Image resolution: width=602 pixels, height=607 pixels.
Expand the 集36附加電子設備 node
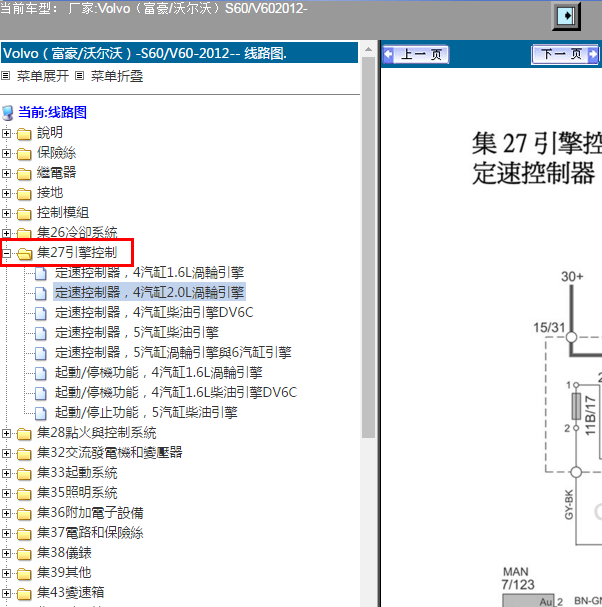click(x=6, y=513)
